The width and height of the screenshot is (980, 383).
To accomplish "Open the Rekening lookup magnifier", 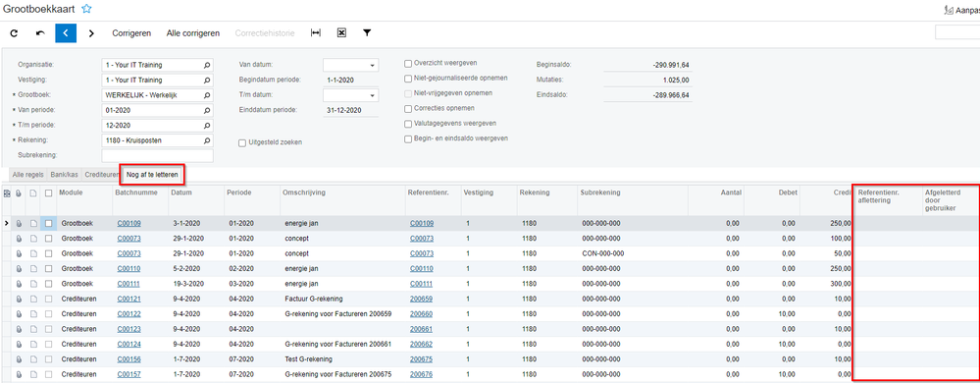I will tap(207, 140).
